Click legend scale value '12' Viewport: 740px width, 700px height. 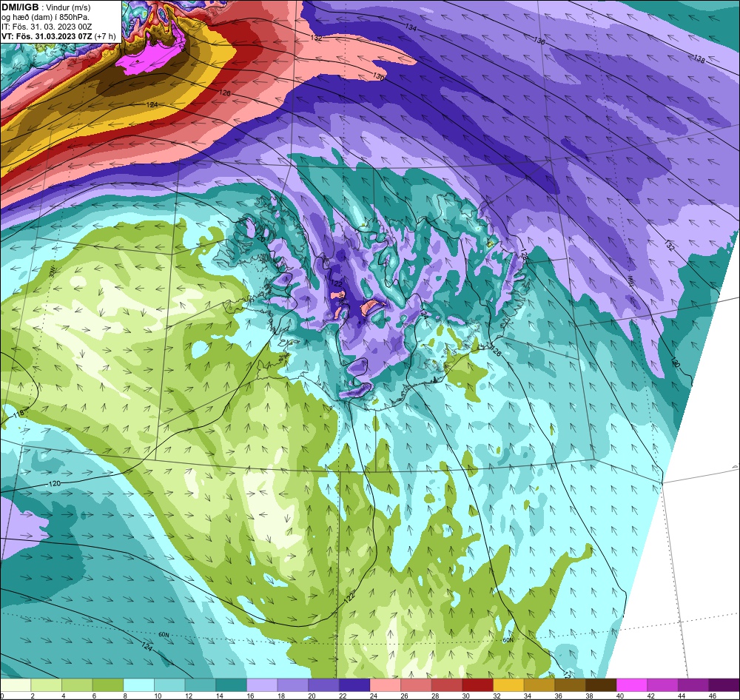click(188, 696)
